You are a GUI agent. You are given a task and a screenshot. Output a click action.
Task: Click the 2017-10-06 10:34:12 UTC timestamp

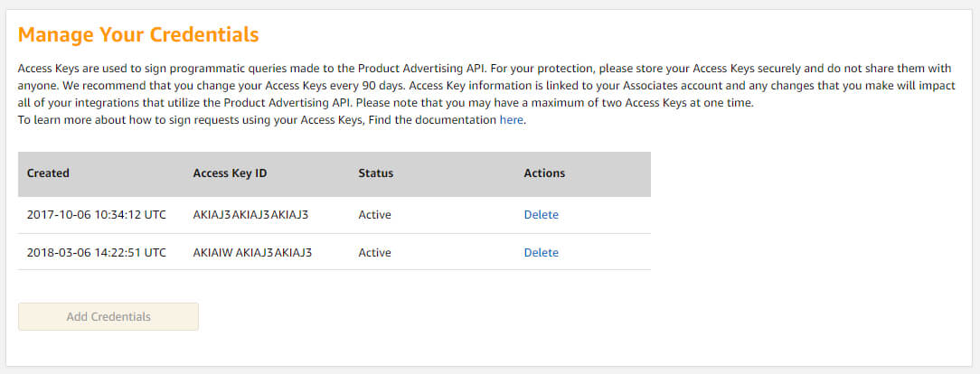(x=96, y=215)
